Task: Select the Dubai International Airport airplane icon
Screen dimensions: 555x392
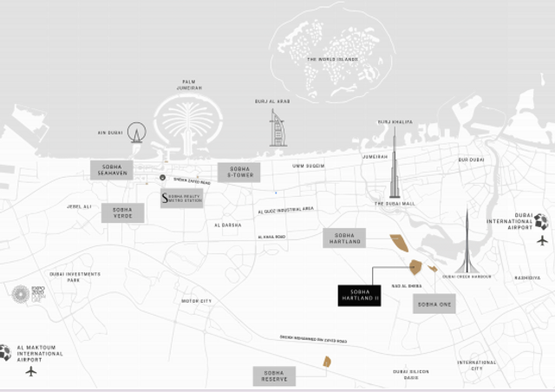Action: point(542,241)
